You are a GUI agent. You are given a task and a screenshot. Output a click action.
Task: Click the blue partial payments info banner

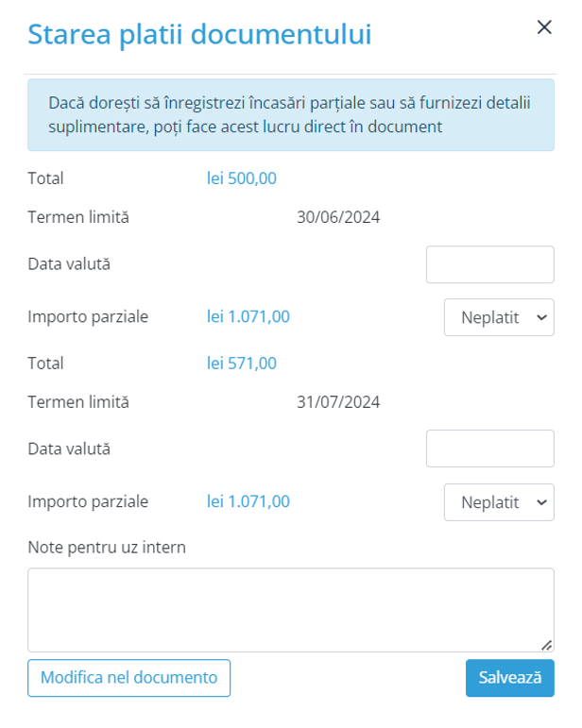[x=290, y=115]
